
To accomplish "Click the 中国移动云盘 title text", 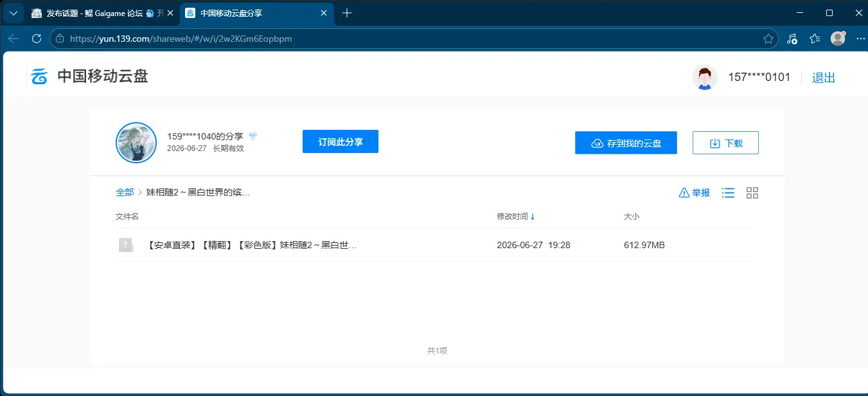I will [x=103, y=76].
